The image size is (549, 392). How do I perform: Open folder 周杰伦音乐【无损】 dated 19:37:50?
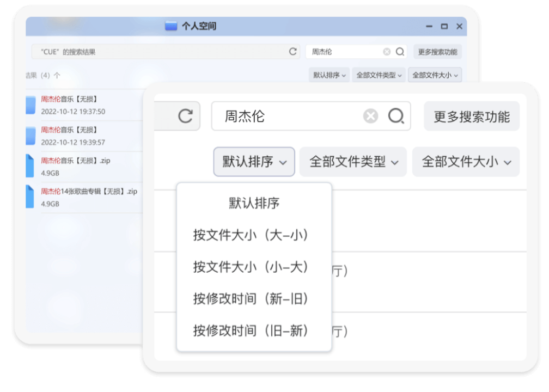(84, 105)
